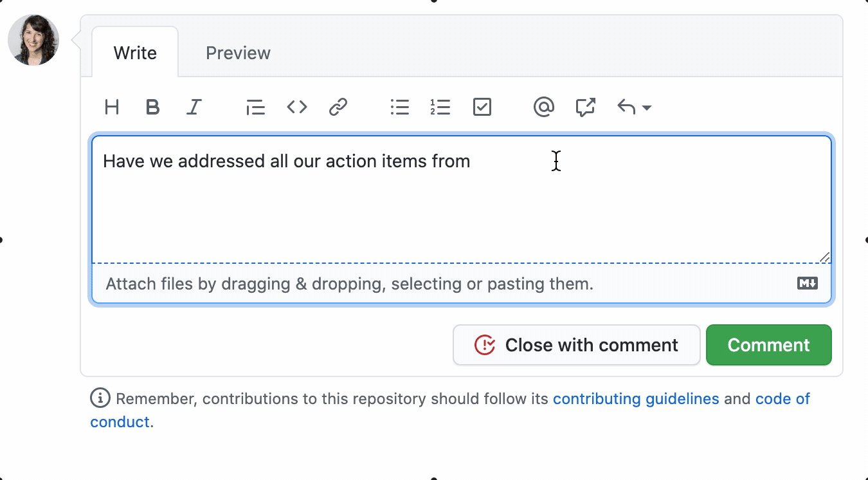Close the issue with comment
This screenshot has width=868, height=480.
pyautogui.click(x=576, y=345)
